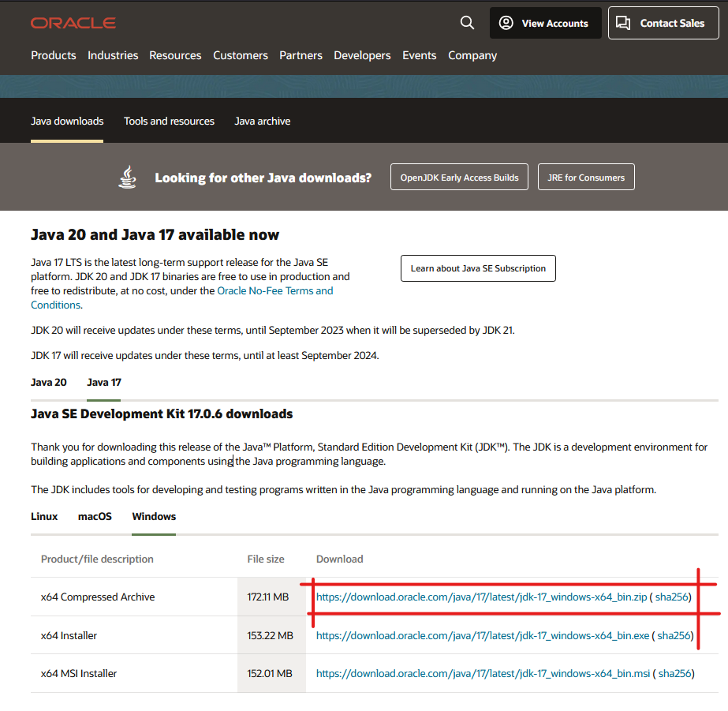Open the Developers menu
728x711 pixels.
coord(362,55)
